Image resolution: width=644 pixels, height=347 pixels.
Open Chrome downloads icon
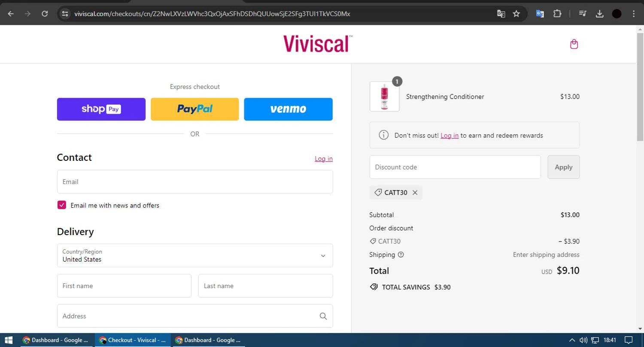coord(600,14)
